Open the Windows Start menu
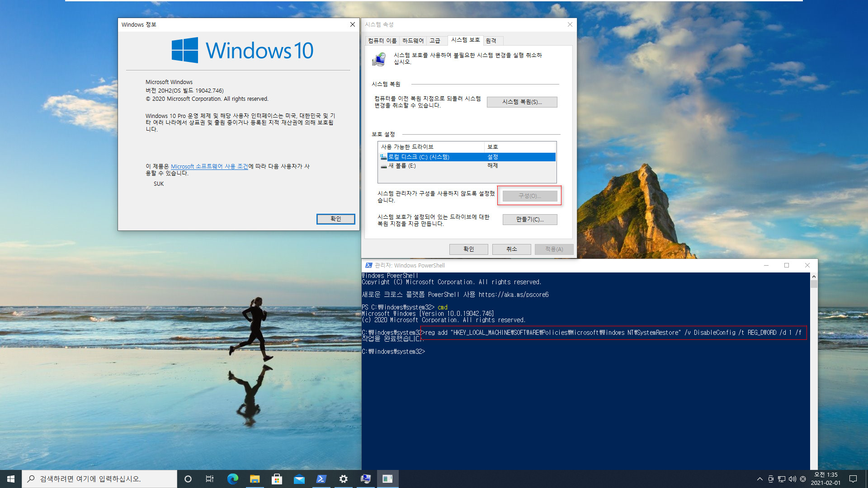The height and width of the screenshot is (488, 868). [11, 479]
